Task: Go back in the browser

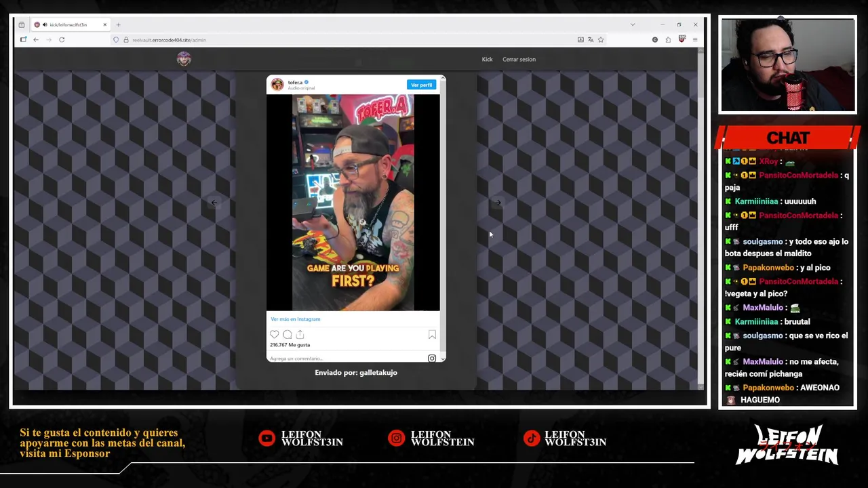Action: click(x=36, y=39)
